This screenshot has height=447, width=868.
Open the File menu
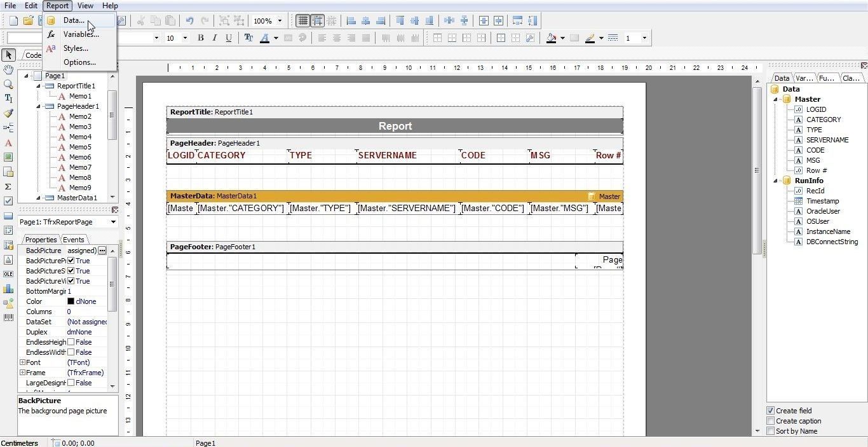pos(10,6)
